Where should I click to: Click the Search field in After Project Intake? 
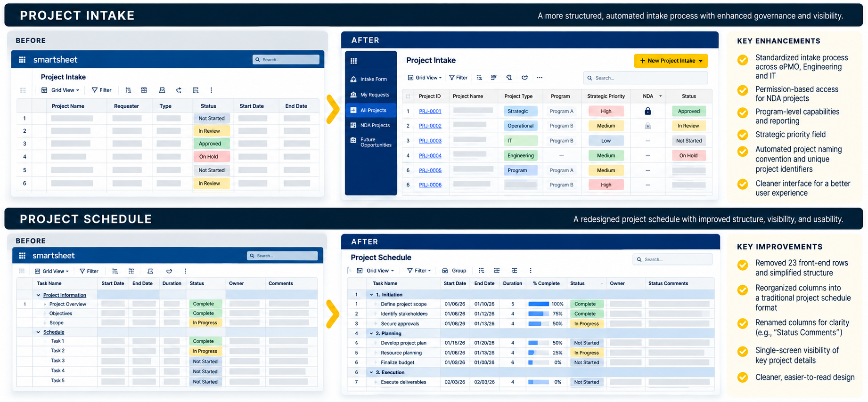tap(646, 78)
